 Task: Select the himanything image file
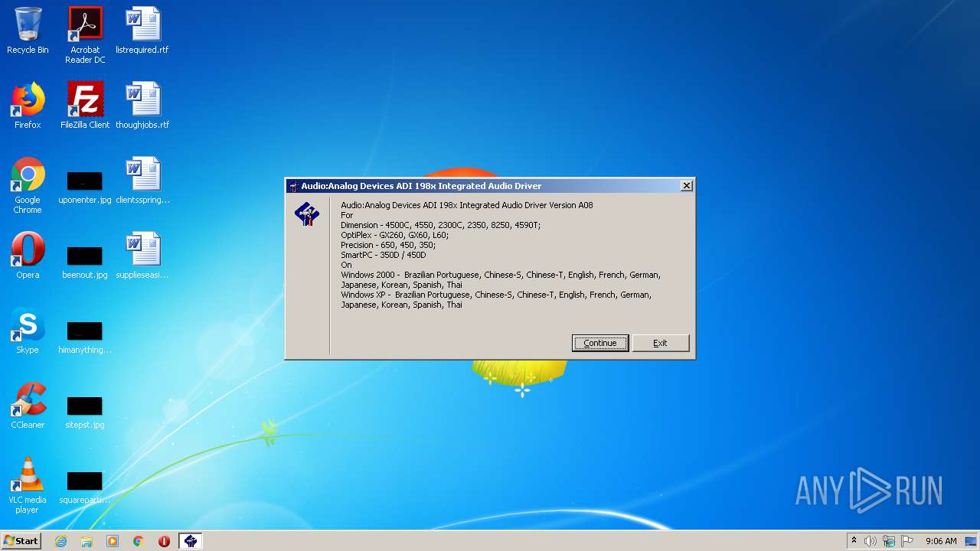pyautogui.click(x=85, y=338)
